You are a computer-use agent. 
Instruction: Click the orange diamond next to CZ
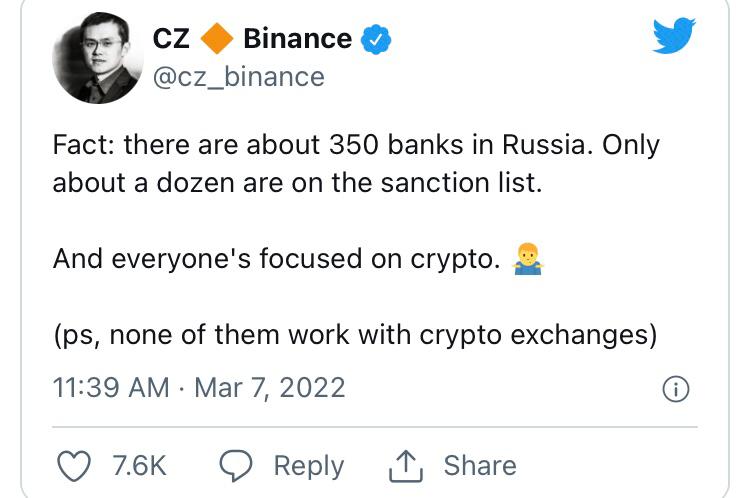pos(216,40)
